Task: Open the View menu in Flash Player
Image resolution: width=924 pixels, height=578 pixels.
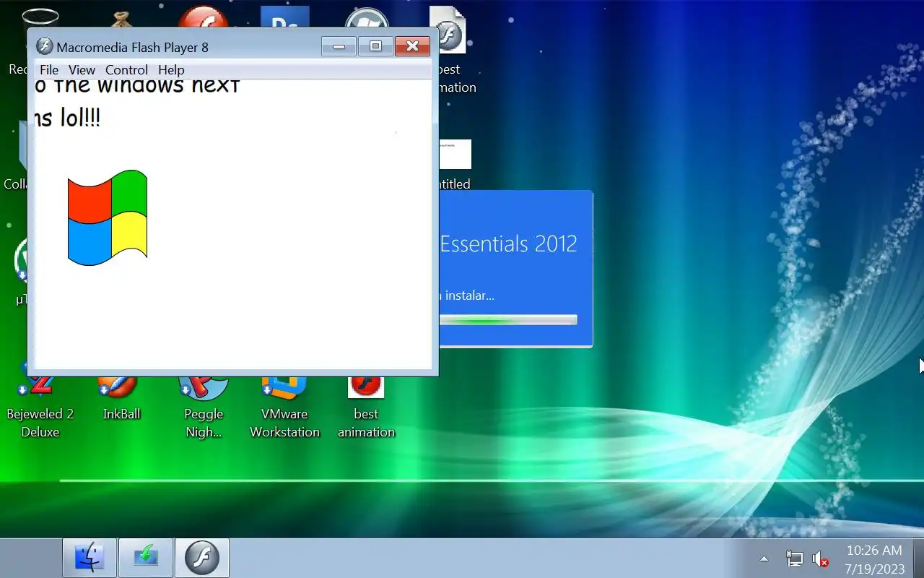Action: click(x=82, y=70)
